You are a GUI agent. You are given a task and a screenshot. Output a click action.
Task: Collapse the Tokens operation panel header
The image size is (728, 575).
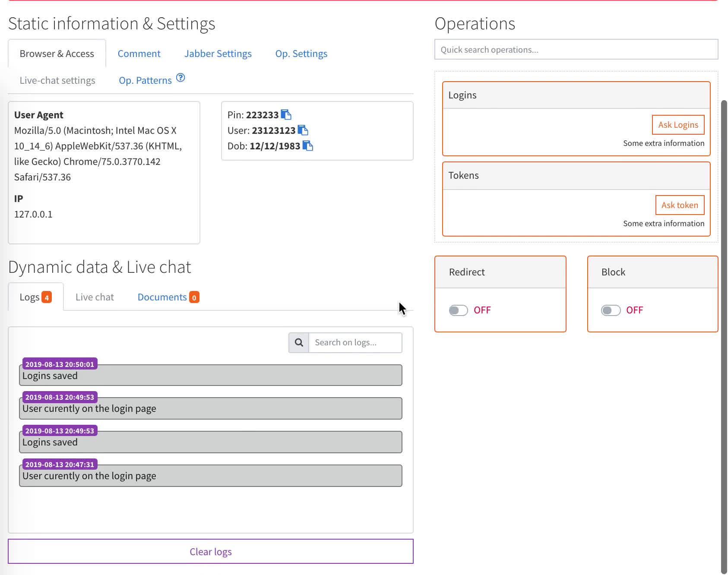tap(576, 176)
